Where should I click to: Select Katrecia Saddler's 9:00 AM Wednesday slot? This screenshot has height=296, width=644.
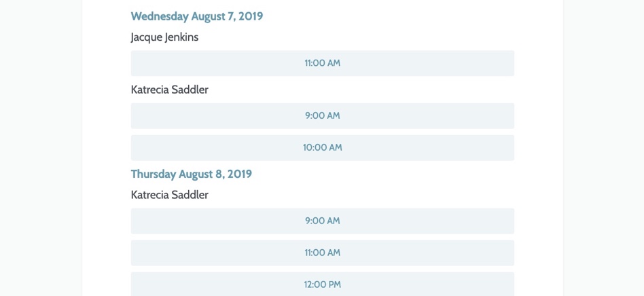pos(323,116)
